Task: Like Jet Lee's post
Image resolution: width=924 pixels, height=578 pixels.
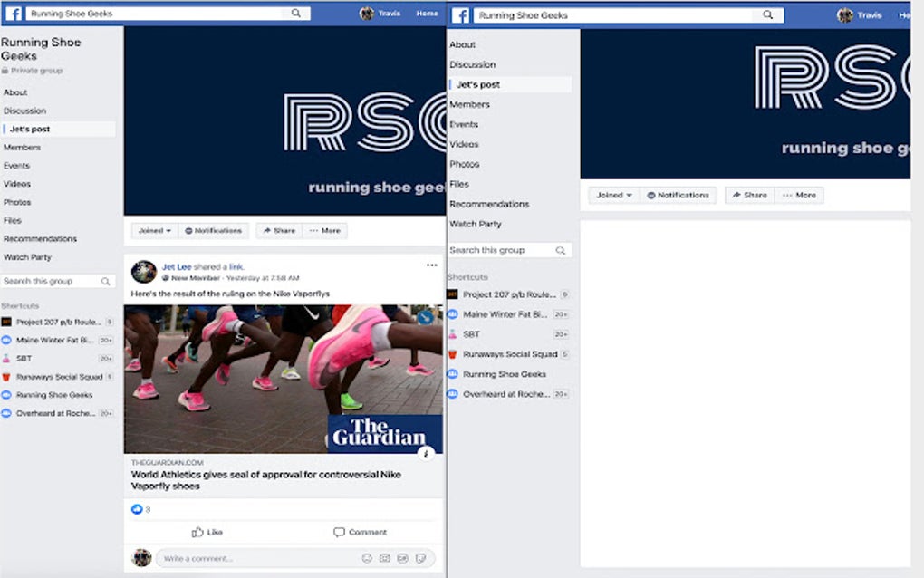Action: (x=207, y=532)
